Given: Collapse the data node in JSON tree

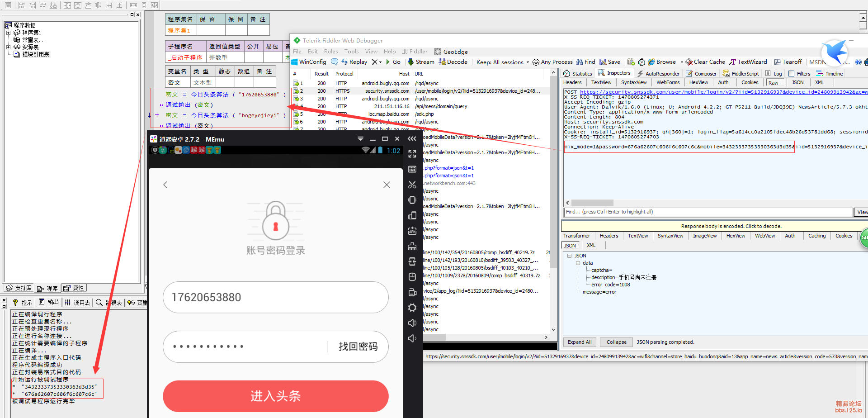Looking at the screenshot, I should tap(578, 263).
